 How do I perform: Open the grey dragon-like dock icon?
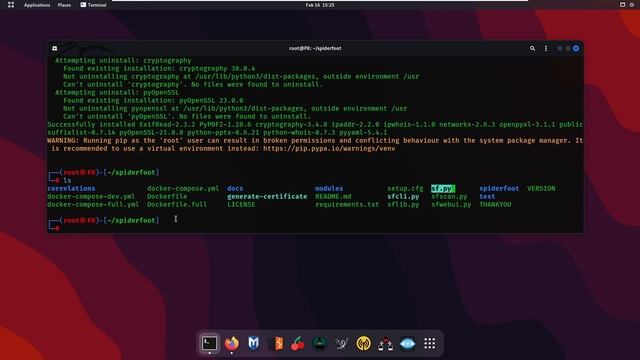[x=341, y=343]
